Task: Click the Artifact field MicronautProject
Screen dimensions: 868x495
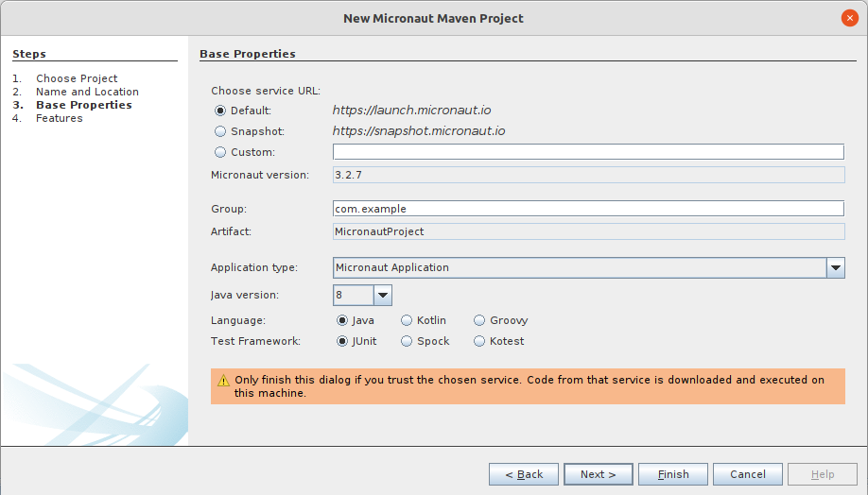Action: click(x=588, y=231)
